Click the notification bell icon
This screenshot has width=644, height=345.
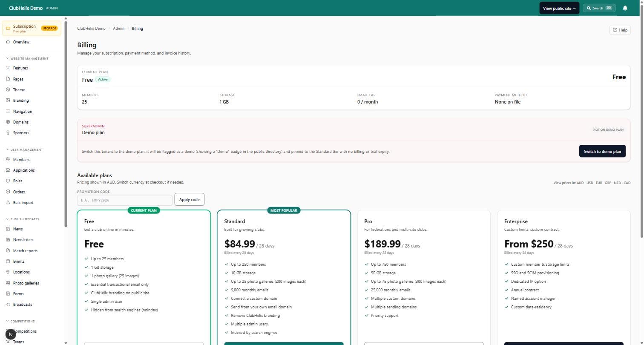point(625,8)
